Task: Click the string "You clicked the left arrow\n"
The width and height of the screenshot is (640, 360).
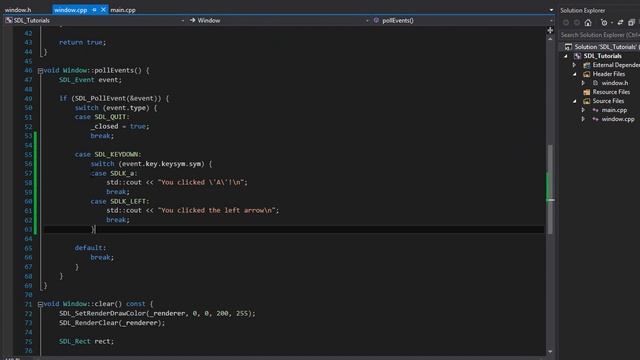Action: 217,211
